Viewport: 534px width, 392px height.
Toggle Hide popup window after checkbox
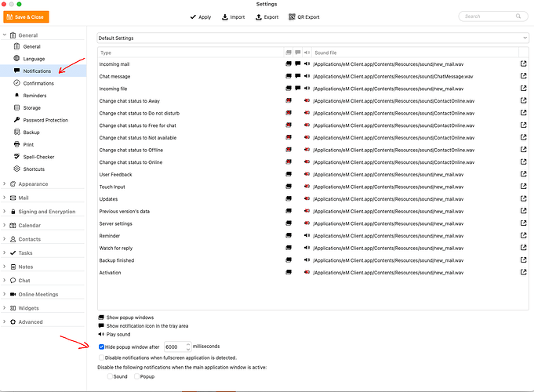coord(101,347)
